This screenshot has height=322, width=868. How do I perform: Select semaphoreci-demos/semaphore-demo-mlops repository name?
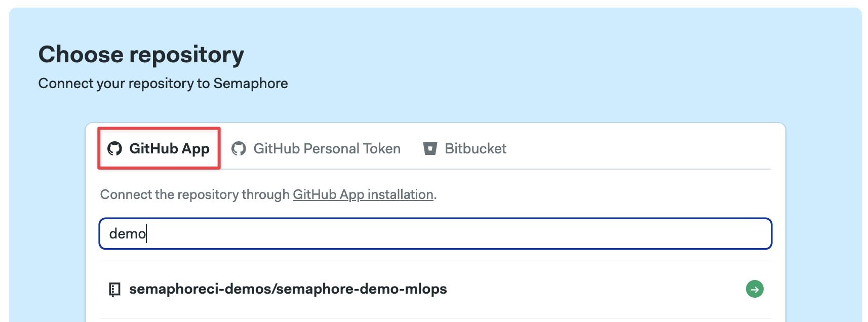coord(288,289)
